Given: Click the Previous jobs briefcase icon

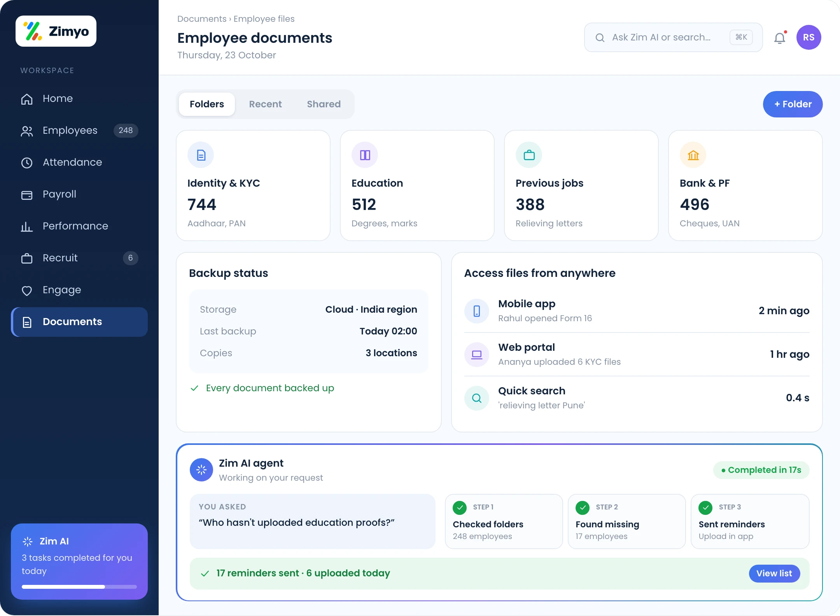Looking at the screenshot, I should (529, 155).
